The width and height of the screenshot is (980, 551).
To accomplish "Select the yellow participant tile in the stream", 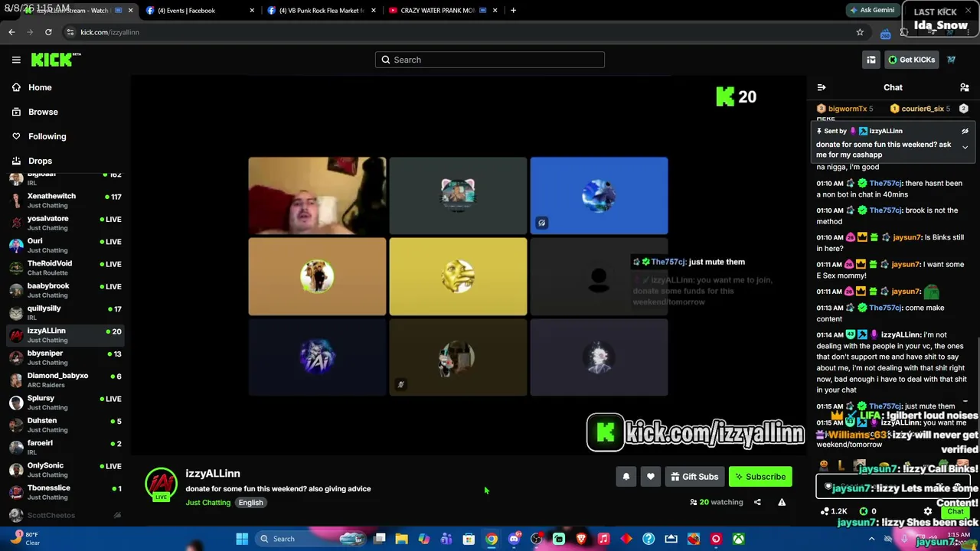I will point(458,276).
